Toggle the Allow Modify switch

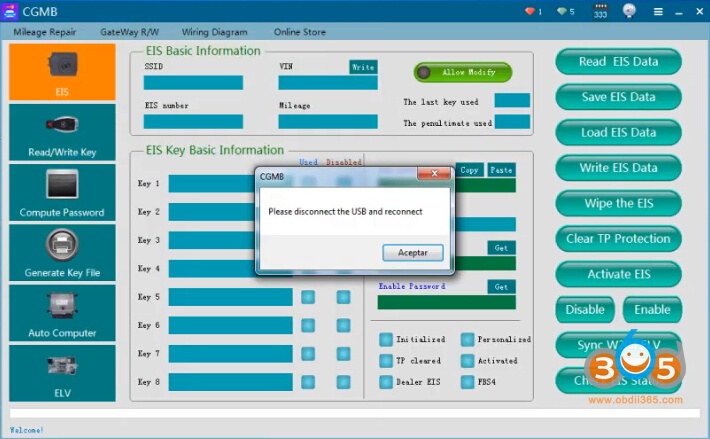pos(463,72)
